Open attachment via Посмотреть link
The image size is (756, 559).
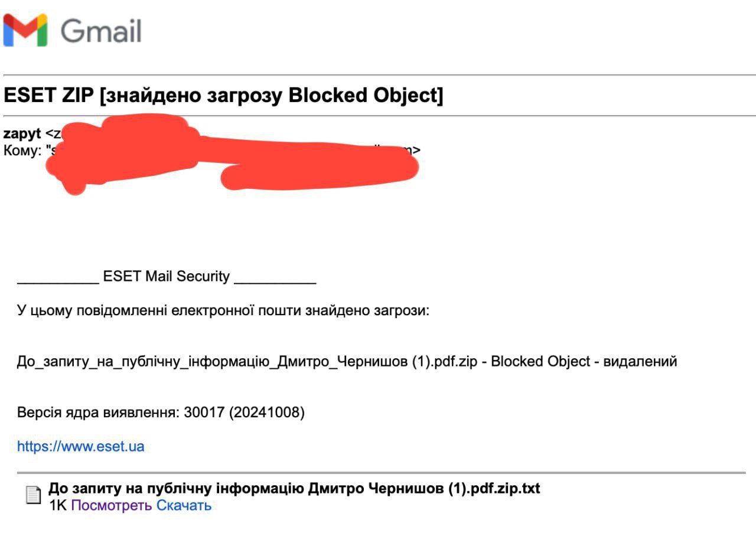pos(112,506)
